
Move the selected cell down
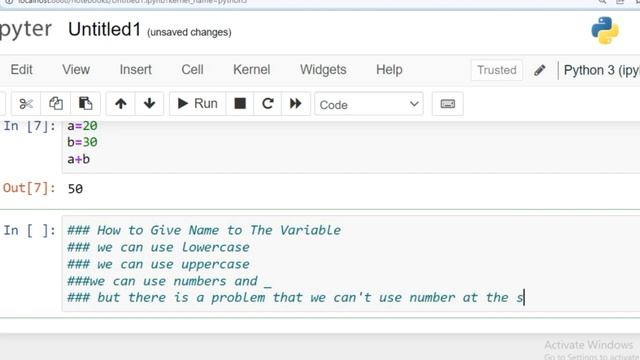coord(149,104)
